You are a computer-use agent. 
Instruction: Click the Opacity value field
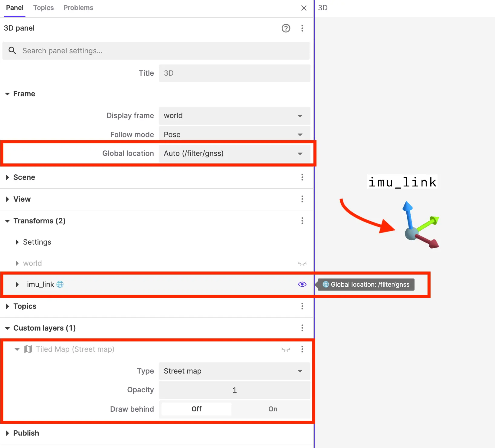click(x=234, y=390)
